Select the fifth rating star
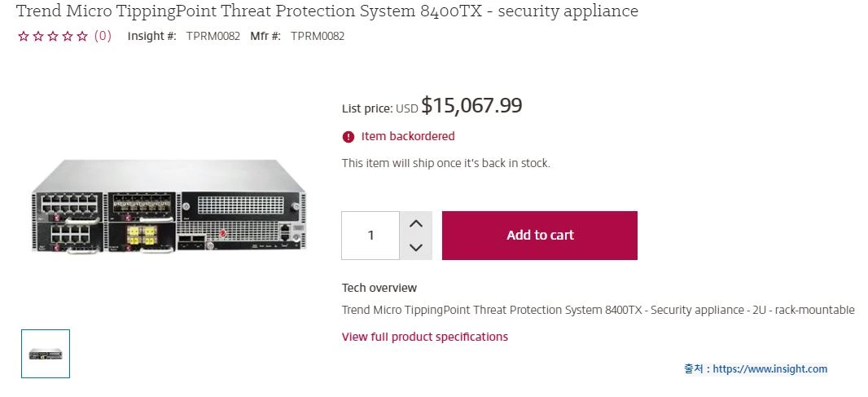Image resolution: width=868 pixels, height=397 pixels. (x=81, y=36)
